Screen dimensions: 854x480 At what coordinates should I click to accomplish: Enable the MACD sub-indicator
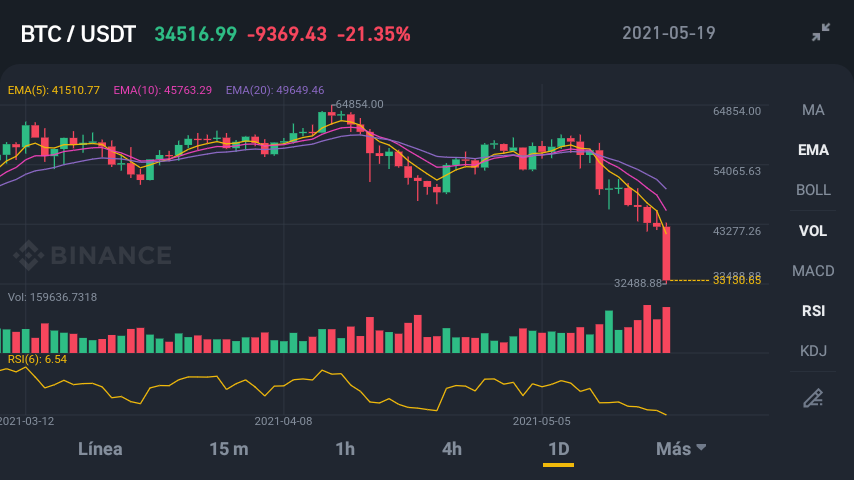813,271
